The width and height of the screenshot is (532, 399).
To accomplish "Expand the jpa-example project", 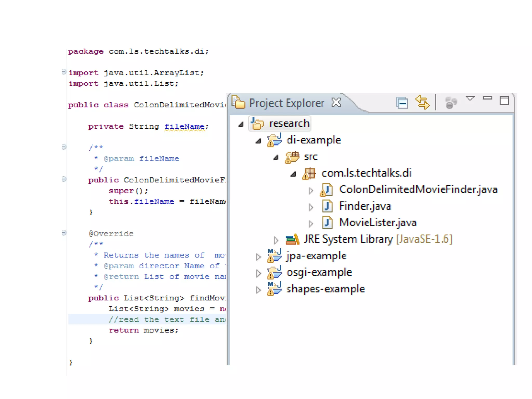I will (258, 257).
